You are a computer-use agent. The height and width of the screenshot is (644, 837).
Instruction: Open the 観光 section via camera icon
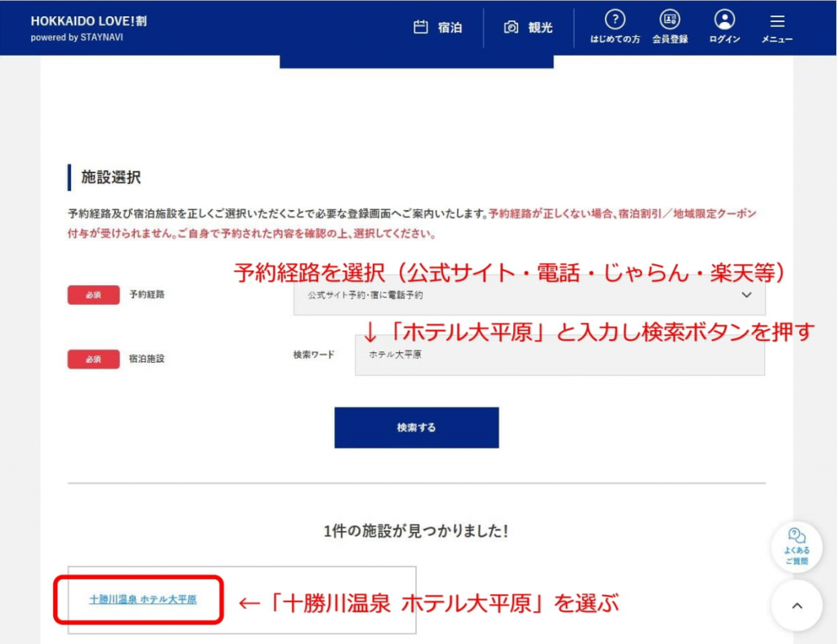(x=511, y=27)
